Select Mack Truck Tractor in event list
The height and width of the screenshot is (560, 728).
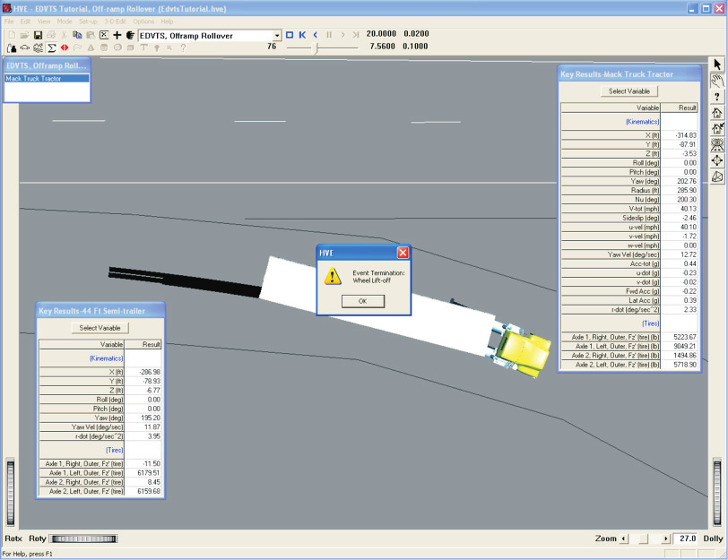coord(47,79)
